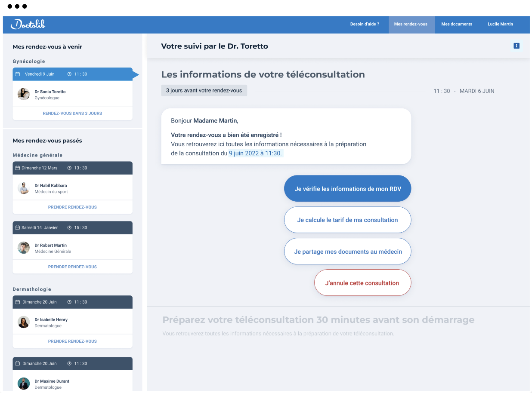Image resolution: width=532 pixels, height=393 pixels.
Task: Click clock icon in Dr Maxime Durant's card header
Action: click(69, 363)
